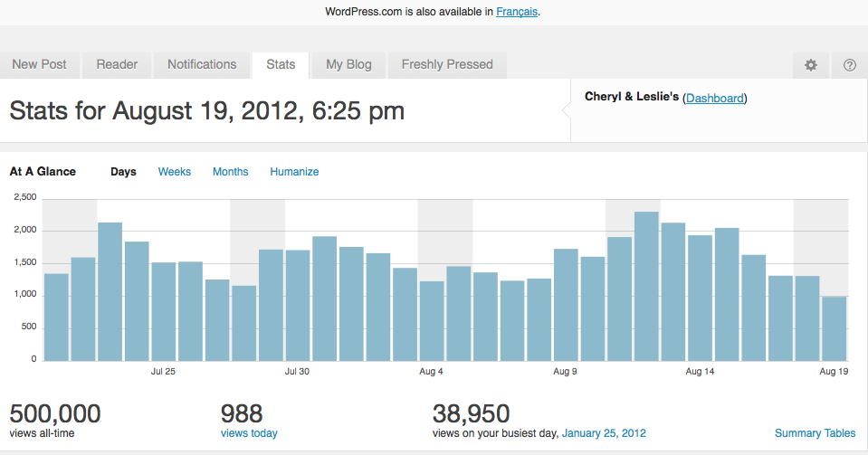The image size is (868, 455).
Task: Open the settings gear icon
Action: 811,65
